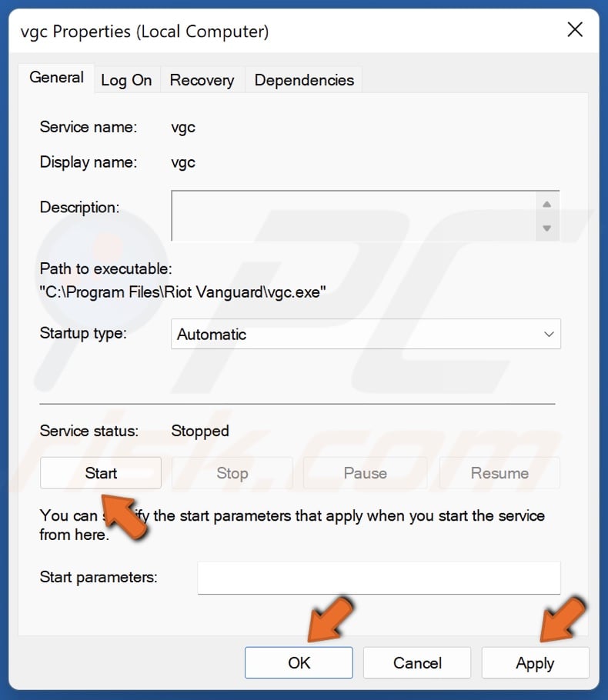Viewport: 608px width, 700px height.
Task: Click the greyed-out Pause button
Action: click(x=365, y=473)
